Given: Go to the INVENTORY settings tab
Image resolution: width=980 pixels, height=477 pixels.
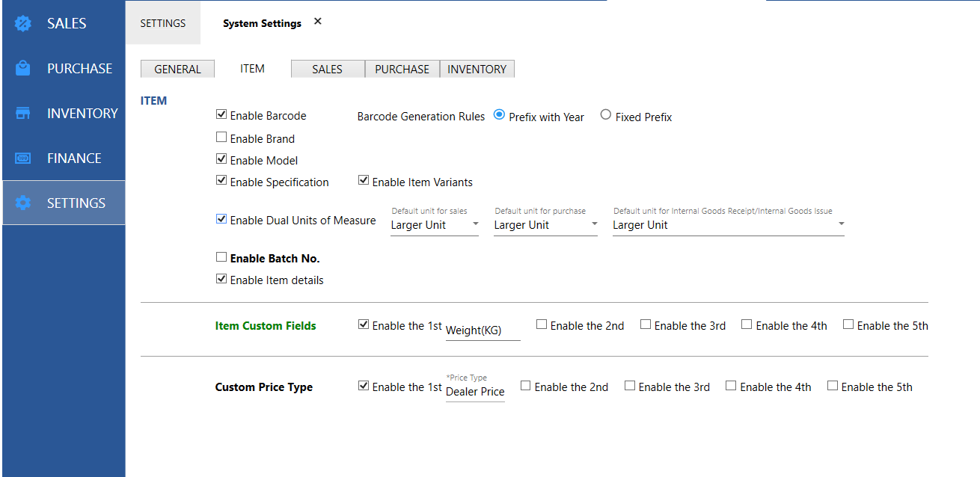Looking at the screenshot, I should [477, 70].
